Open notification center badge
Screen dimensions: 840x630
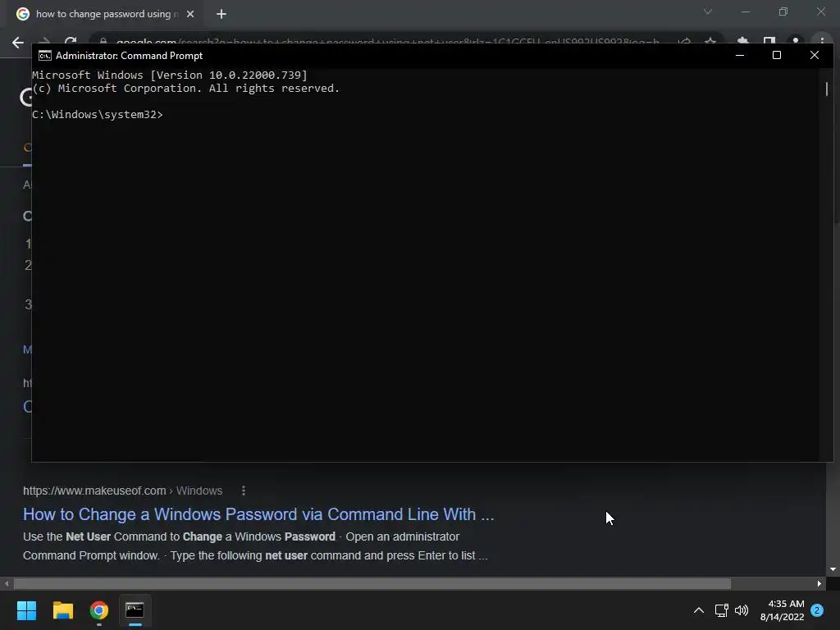(817, 610)
